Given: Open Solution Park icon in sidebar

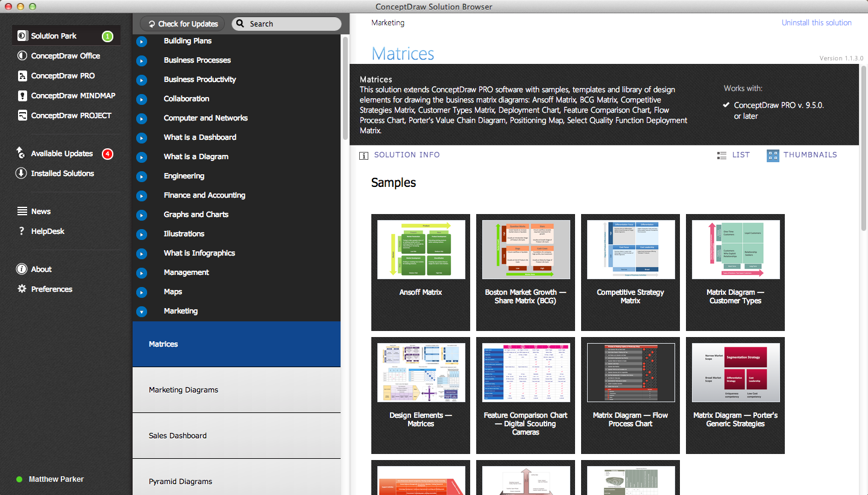Looking at the screenshot, I should [x=22, y=36].
